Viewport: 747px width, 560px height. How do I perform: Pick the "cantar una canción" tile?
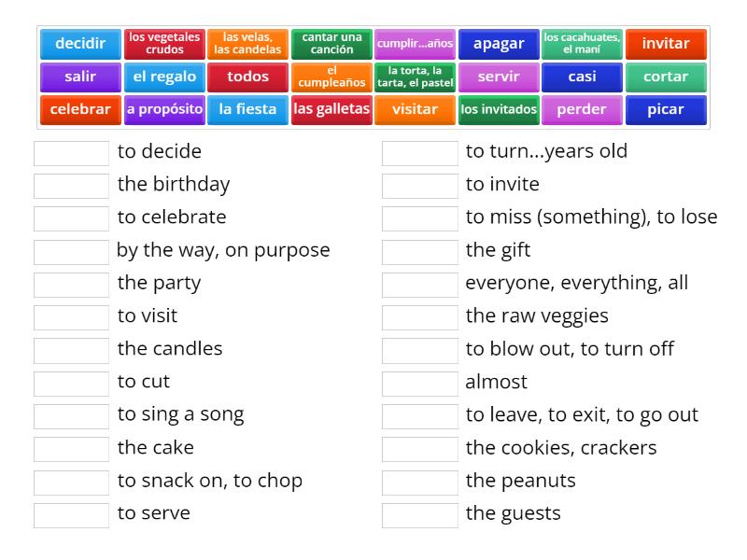(x=332, y=43)
